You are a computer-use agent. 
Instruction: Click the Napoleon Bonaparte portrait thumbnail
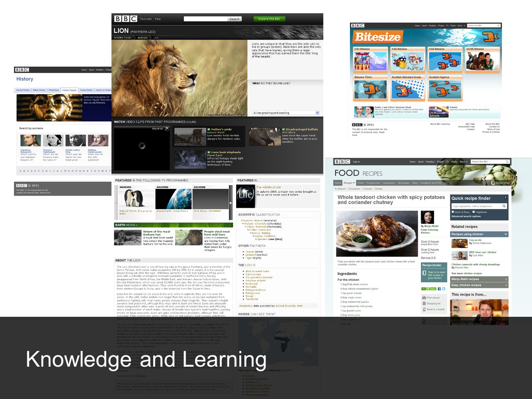tap(30, 140)
